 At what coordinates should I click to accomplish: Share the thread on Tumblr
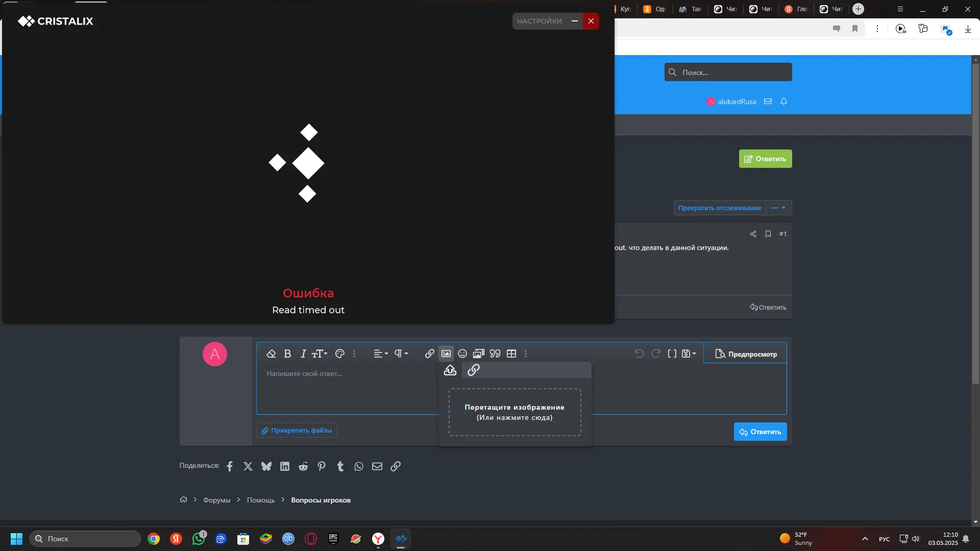click(x=340, y=466)
